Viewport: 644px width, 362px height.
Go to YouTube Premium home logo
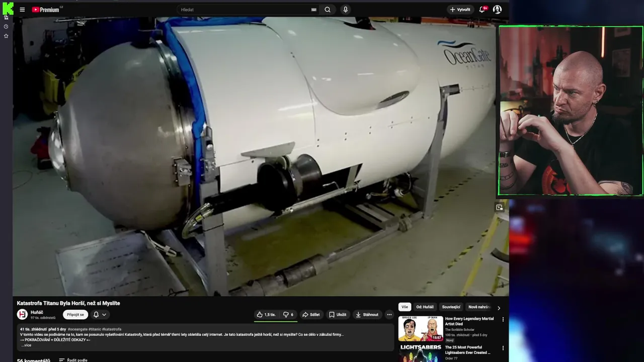pyautogui.click(x=46, y=10)
